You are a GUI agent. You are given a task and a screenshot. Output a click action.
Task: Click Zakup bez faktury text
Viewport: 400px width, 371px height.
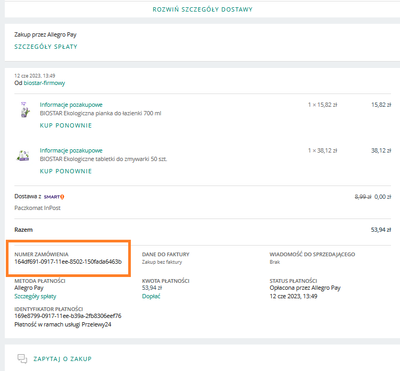(x=162, y=262)
